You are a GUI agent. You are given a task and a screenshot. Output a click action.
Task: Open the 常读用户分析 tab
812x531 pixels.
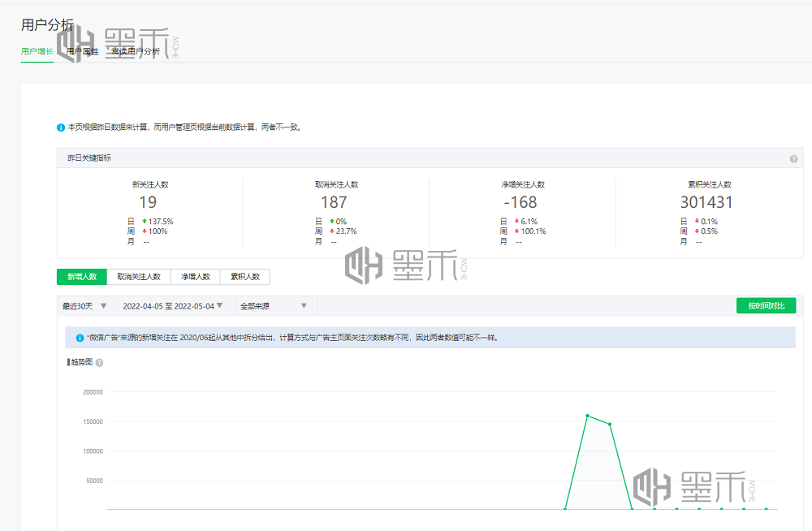(x=136, y=51)
